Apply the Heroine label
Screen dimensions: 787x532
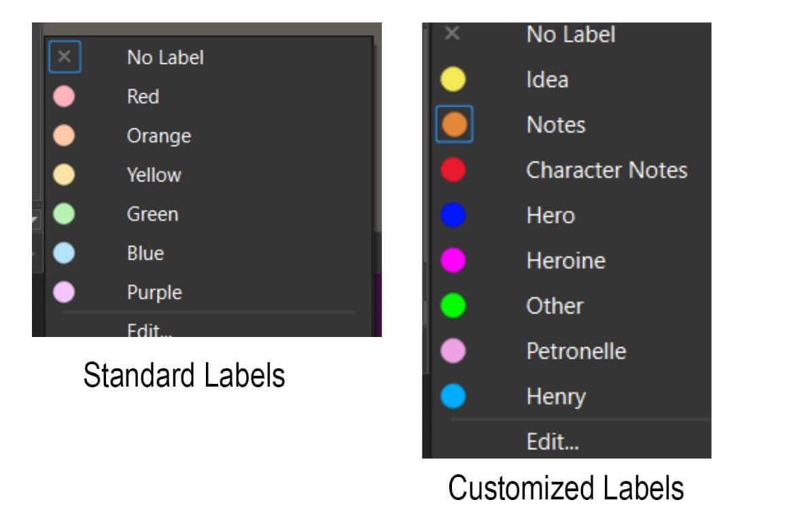tap(565, 260)
